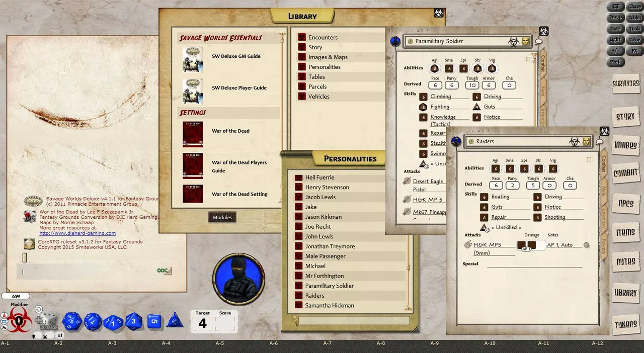Switch to Inventory tab on Raiders sheet

pyautogui.click(x=603, y=218)
